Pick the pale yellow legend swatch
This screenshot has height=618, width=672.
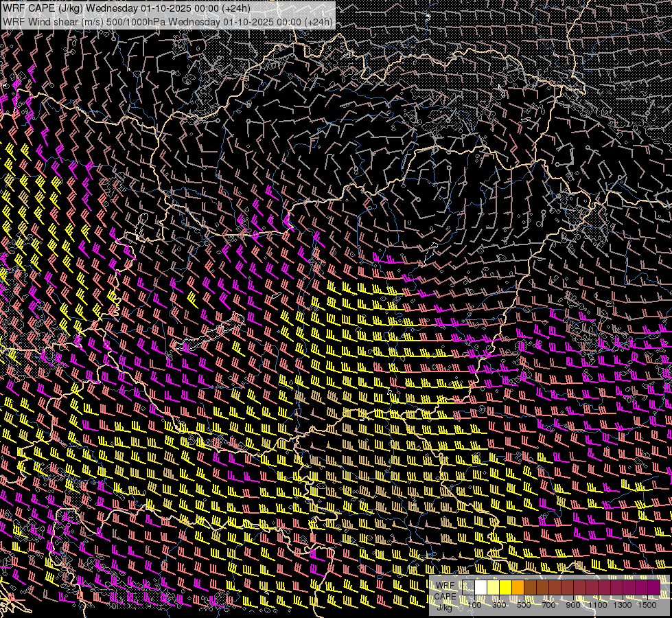493,587
